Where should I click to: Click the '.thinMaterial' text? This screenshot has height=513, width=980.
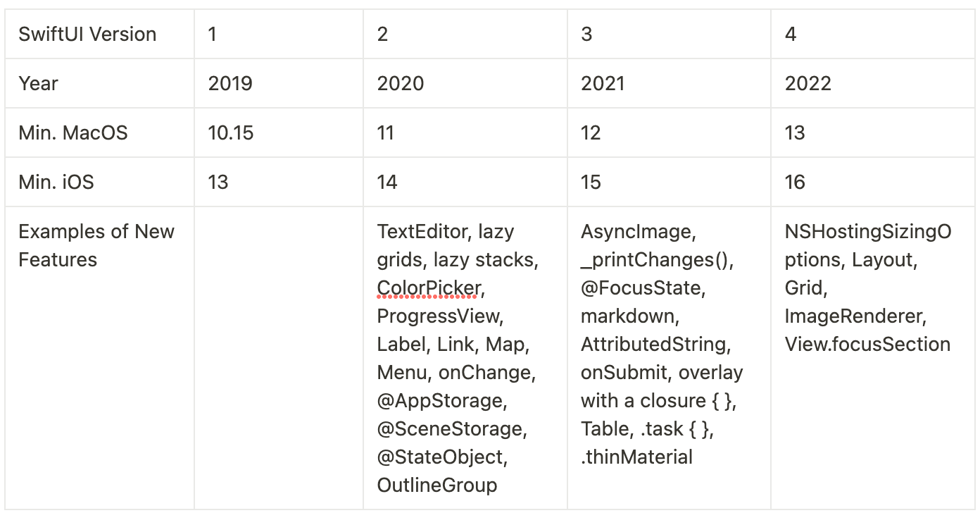[x=636, y=457]
